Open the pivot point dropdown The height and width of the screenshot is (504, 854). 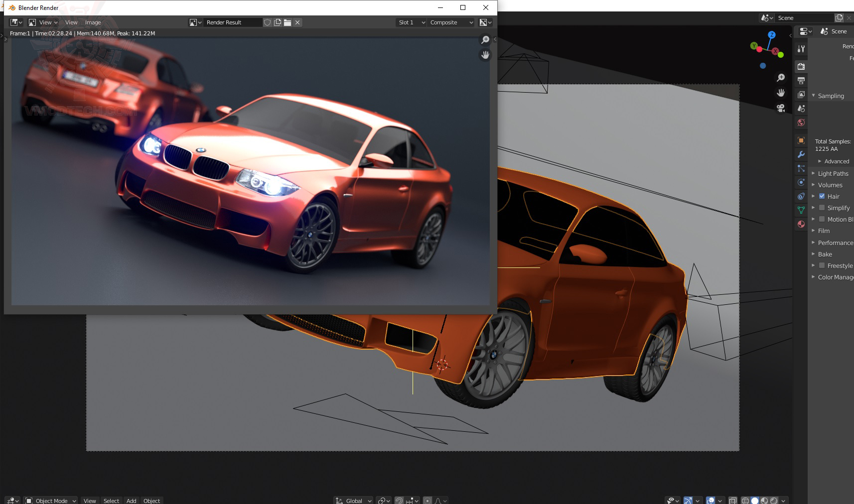[384, 501]
